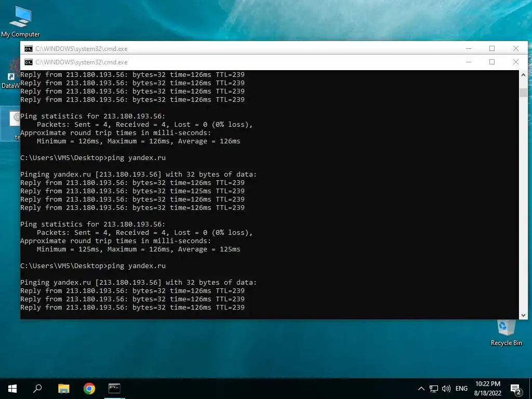Open the Action Center notifications icon
The width and height of the screenshot is (532, 399).
pos(516,389)
